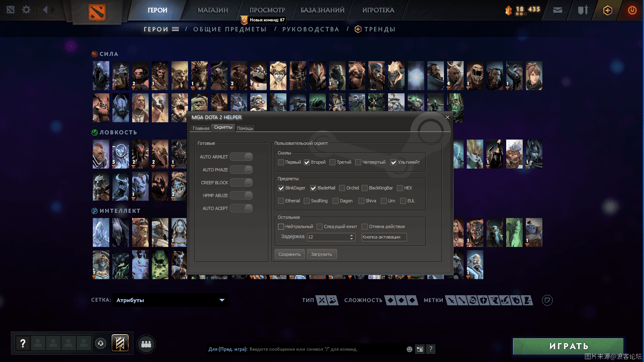Click the Dota 2 orange logo
The image size is (644, 362).
click(x=97, y=12)
